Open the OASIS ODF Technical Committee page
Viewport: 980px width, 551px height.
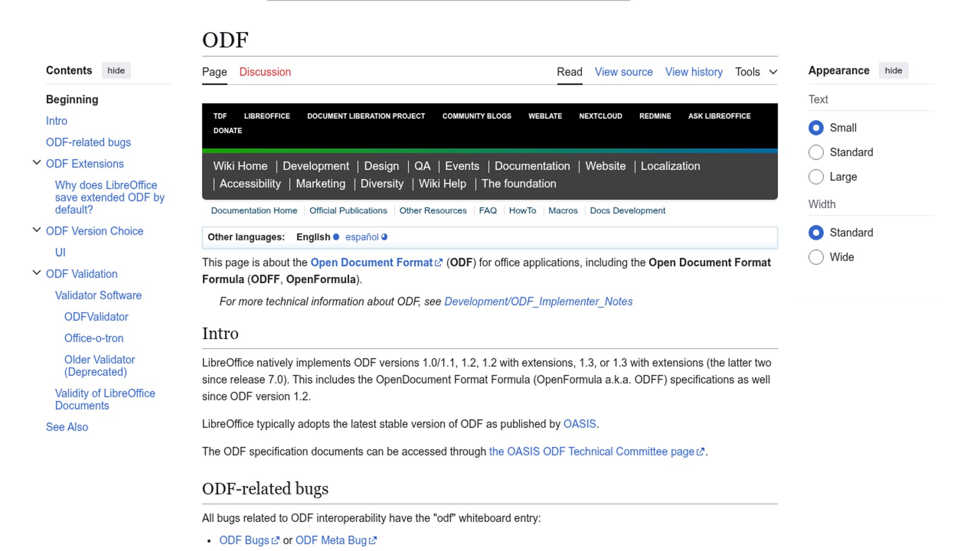point(597,452)
